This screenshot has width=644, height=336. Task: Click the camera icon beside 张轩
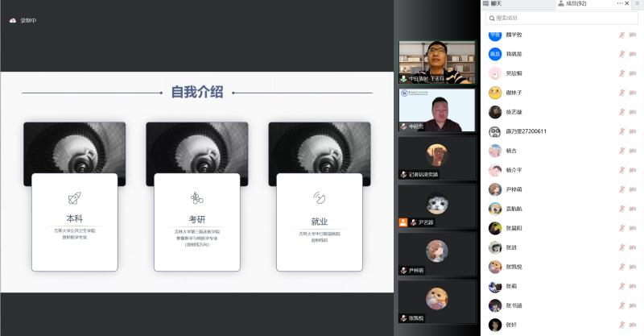pyautogui.click(x=633, y=325)
